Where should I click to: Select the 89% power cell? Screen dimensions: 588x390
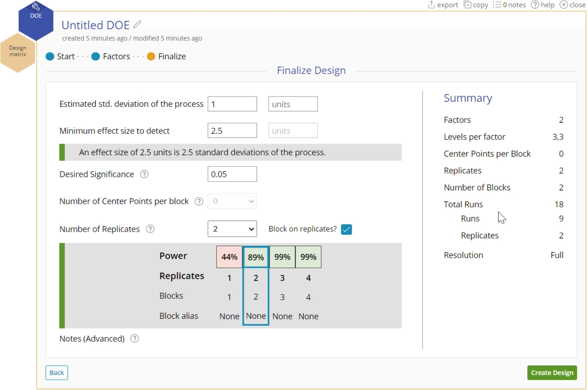click(256, 257)
